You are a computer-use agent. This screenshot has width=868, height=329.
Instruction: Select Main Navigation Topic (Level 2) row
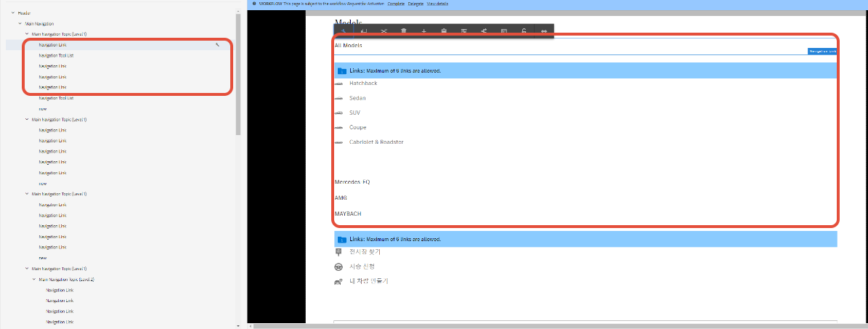[x=66, y=279]
